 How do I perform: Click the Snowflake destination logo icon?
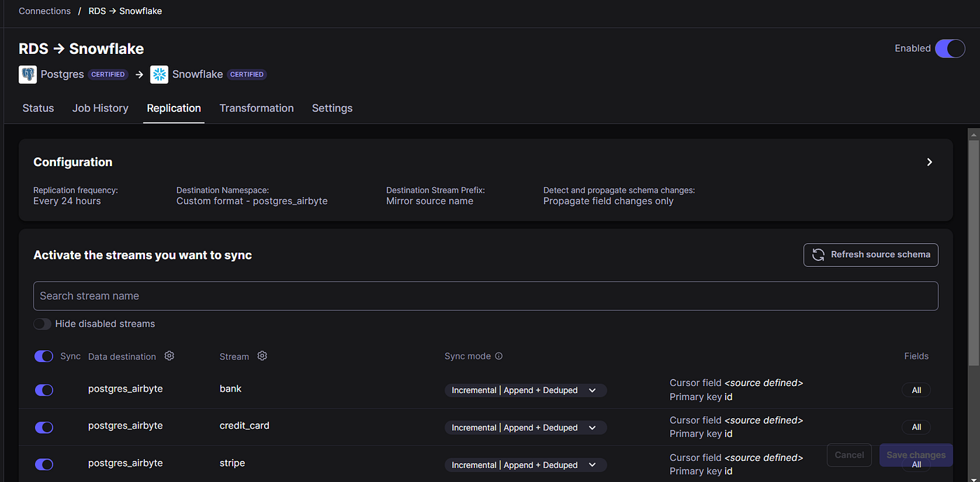click(x=159, y=74)
